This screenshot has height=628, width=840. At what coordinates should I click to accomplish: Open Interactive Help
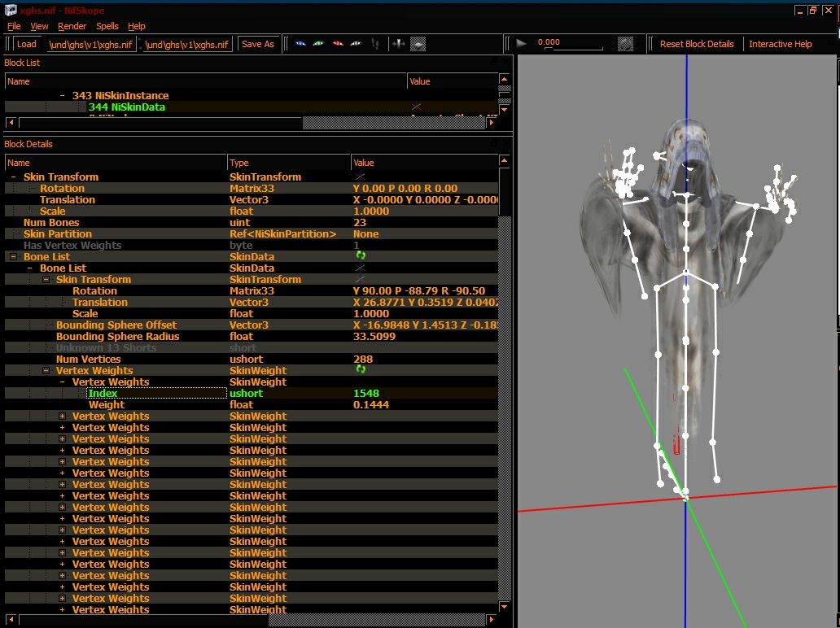780,44
